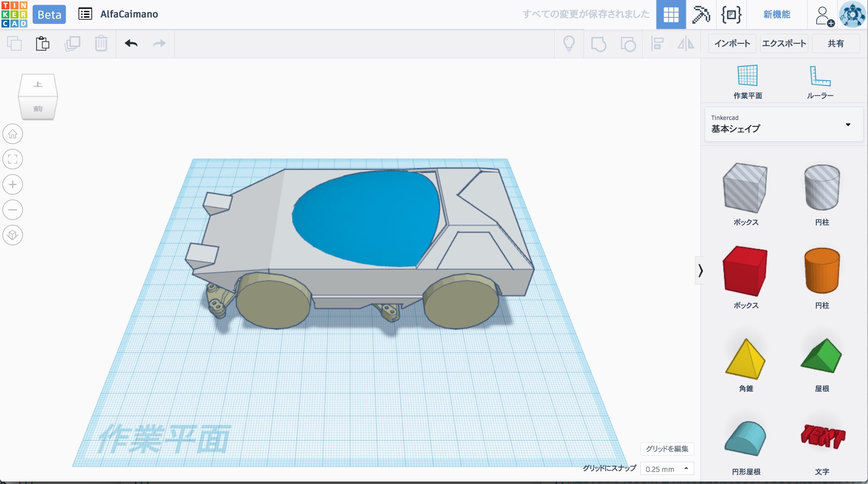Toggle perspective/orthographic view cube icon
The height and width of the screenshot is (484, 868).
pyautogui.click(x=13, y=235)
